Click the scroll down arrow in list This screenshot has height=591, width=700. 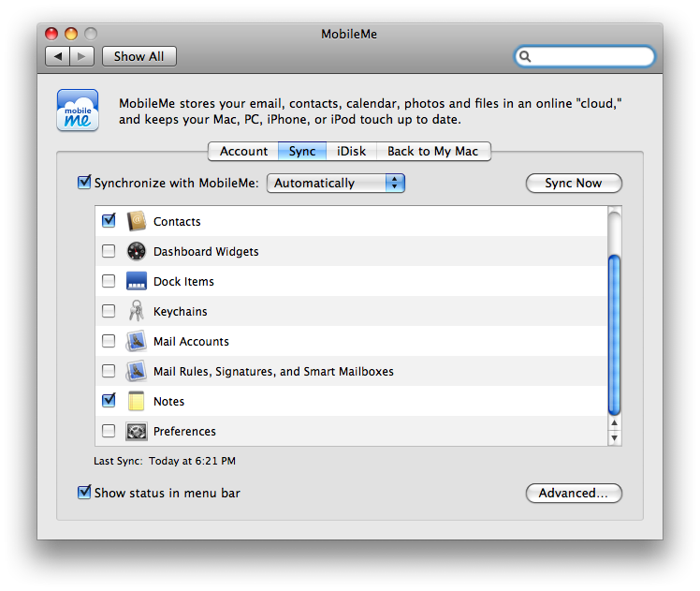pyautogui.click(x=614, y=437)
